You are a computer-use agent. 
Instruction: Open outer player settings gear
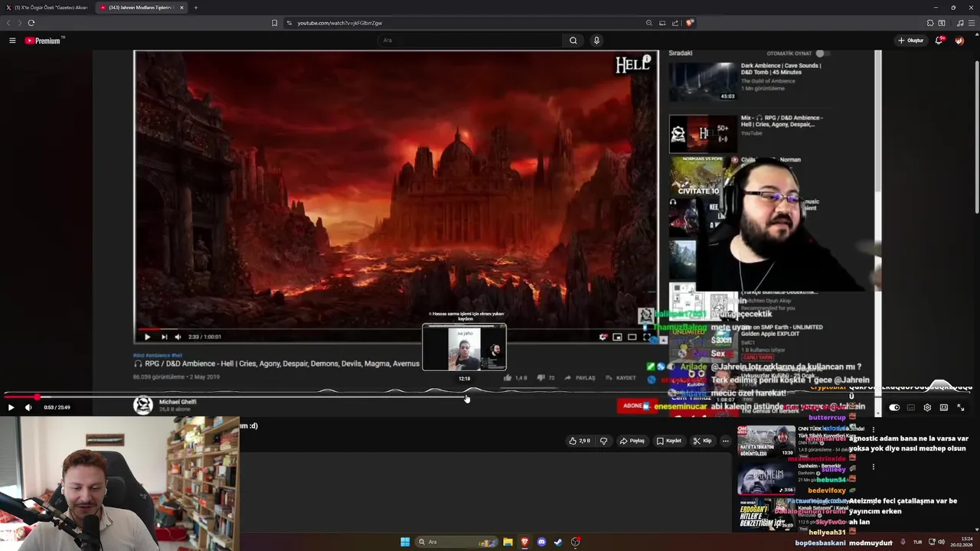coord(927,408)
